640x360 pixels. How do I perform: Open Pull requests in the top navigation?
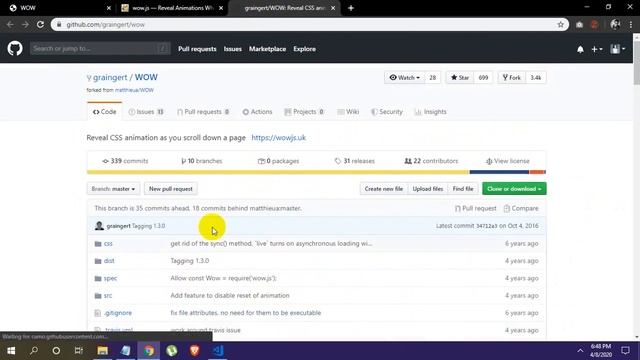pyautogui.click(x=197, y=49)
